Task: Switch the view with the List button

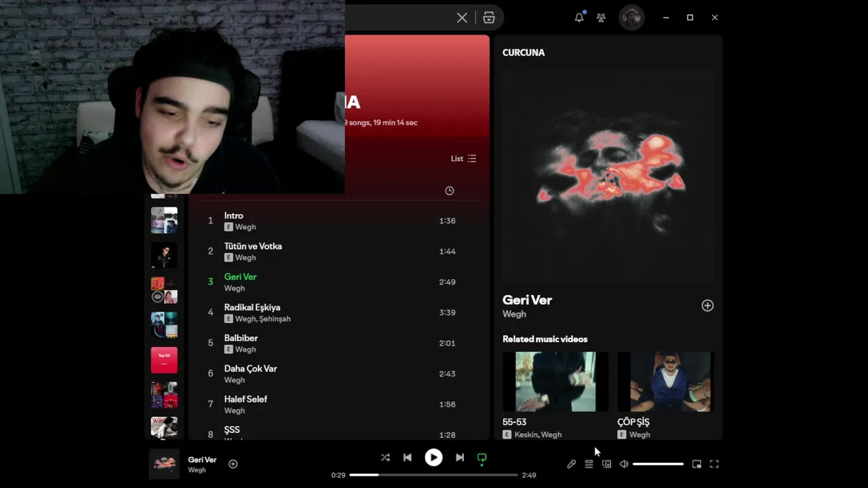Action: (464, 159)
